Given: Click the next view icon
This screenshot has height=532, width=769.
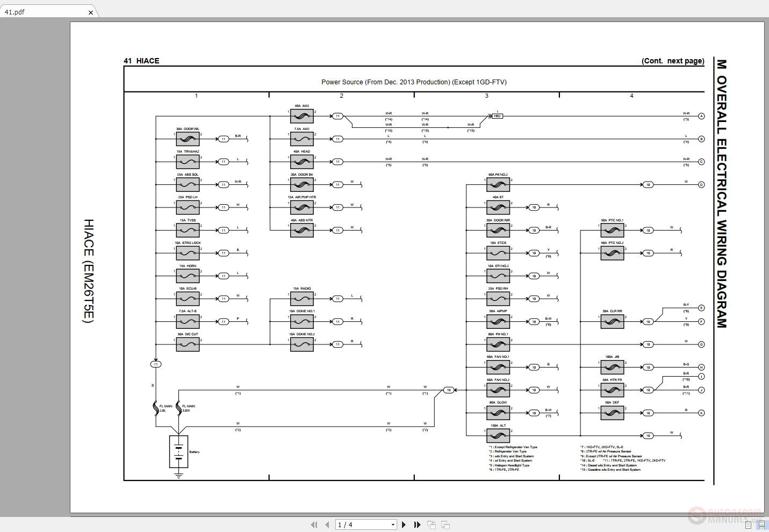Looking at the screenshot, I should click(x=445, y=524).
